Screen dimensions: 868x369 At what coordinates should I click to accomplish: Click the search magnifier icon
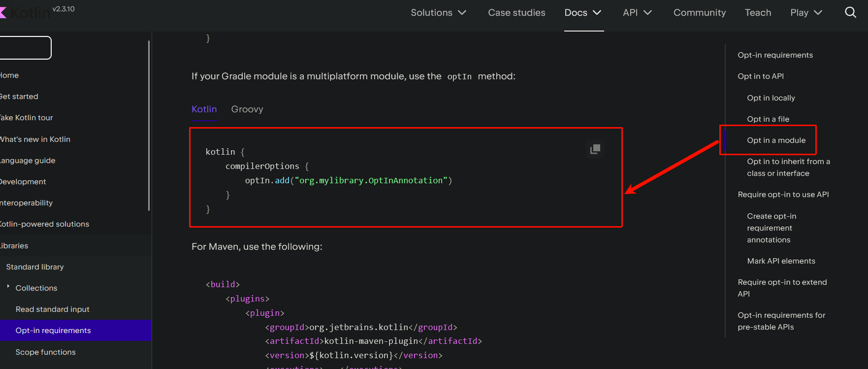coord(850,12)
